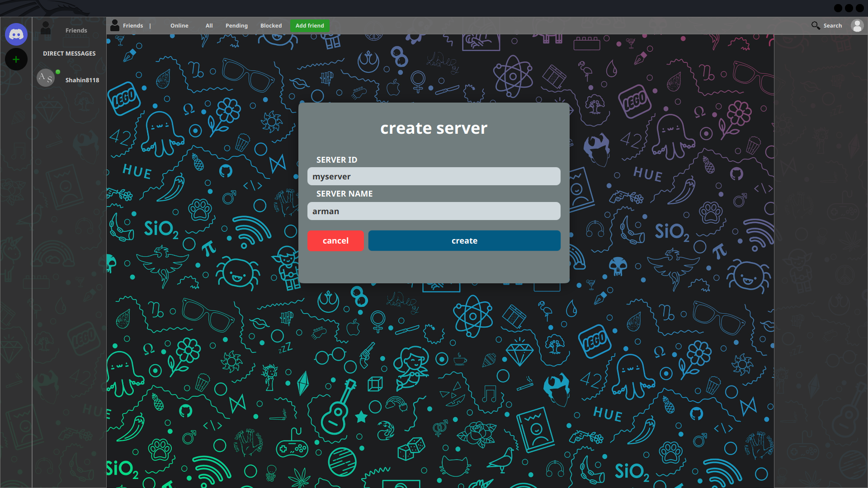Viewport: 868px width, 488px height.
Task: Click the Add friend button
Action: pos(310,26)
